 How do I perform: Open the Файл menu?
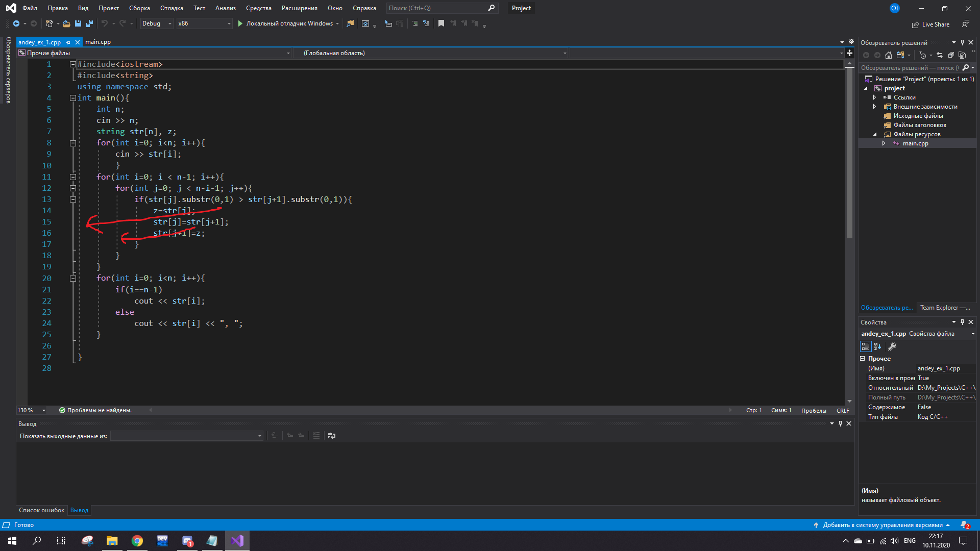30,8
